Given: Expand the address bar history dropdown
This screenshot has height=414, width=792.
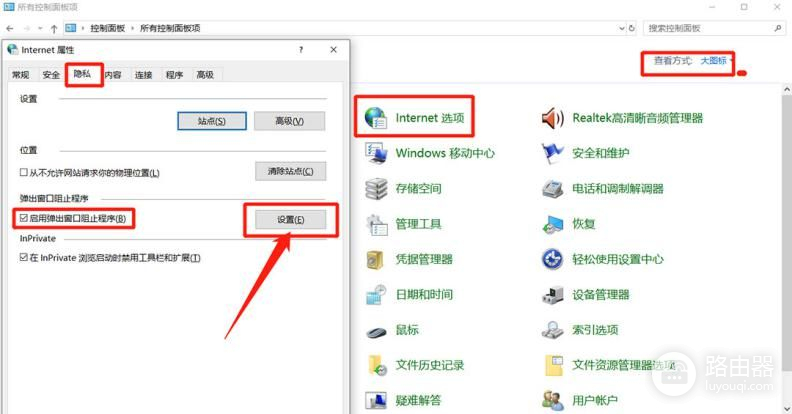Looking at the screenshot, I should tap(622, 28).
